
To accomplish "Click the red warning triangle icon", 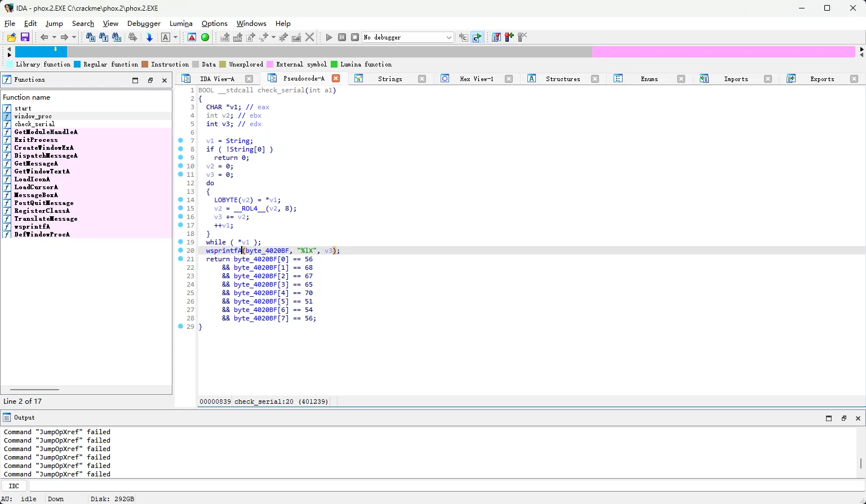I will coord(192,37).
